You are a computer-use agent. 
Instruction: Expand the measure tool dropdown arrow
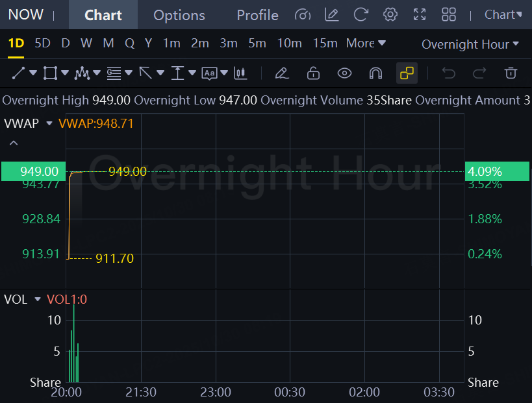(192, 73)
